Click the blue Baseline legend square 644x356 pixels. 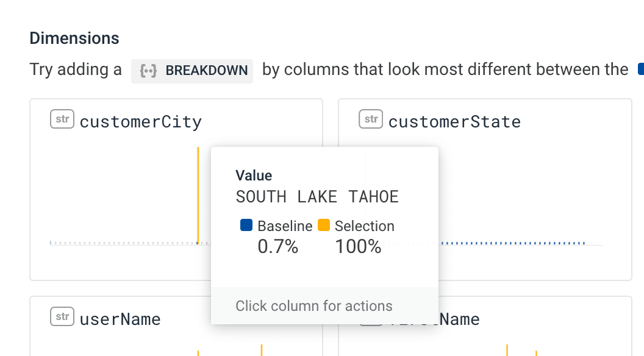(x=246, y=226)
